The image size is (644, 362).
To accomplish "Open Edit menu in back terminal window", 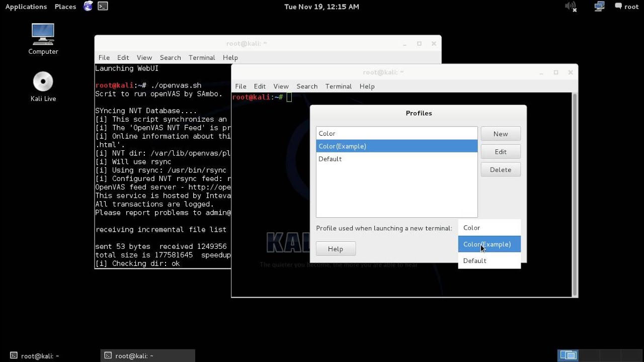I will click(123, 57).
